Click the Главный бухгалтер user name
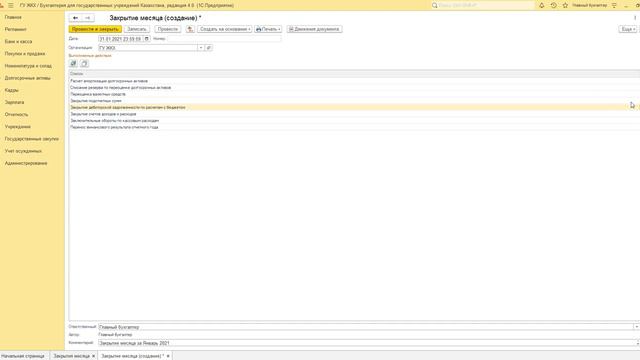Viewport: 640px width, 360px height. coord(589,5)
